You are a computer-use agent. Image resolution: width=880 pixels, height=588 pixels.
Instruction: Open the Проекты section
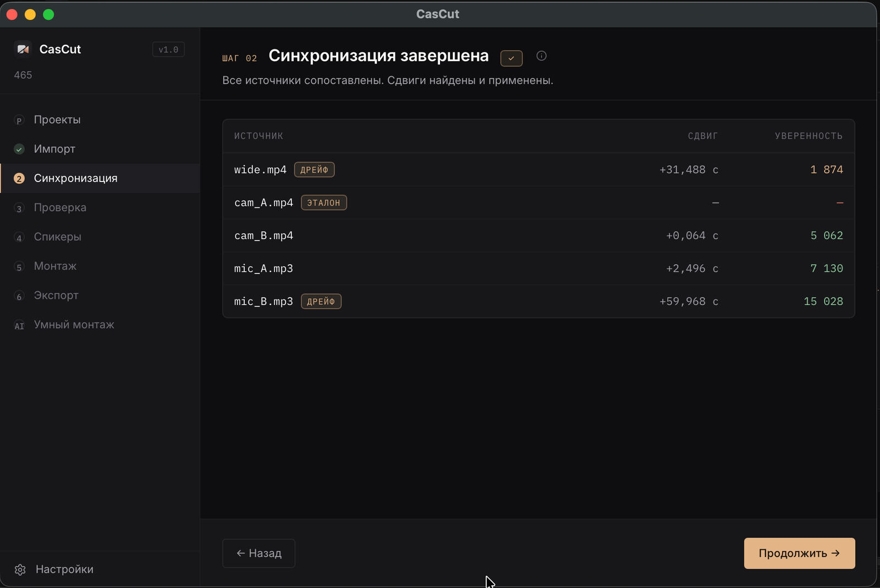(x=100, y=120)
